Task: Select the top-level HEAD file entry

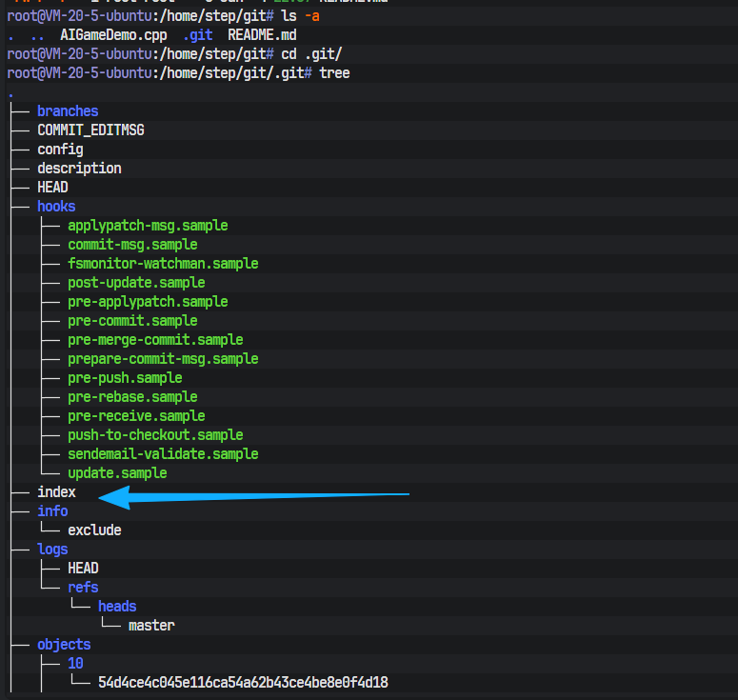Action: (x=52, y=188)
